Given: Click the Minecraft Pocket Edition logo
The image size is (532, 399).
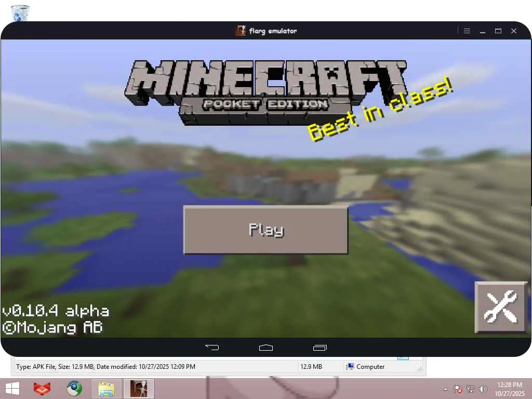Looking at the screenshot, I should coord(265,92).
